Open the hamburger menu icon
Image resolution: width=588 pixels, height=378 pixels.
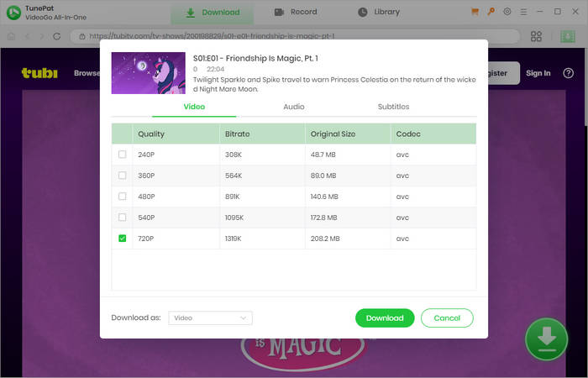[x=523, y=12]
